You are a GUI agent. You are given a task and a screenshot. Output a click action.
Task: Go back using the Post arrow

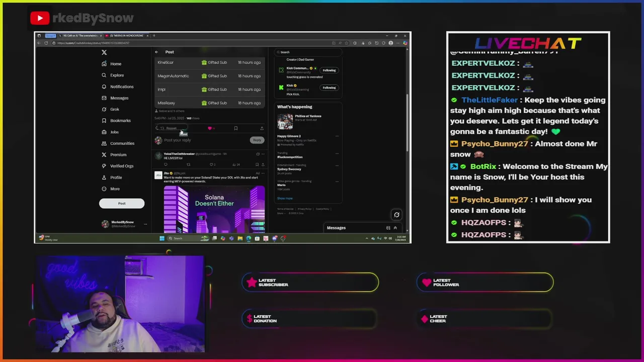point(156,52)
